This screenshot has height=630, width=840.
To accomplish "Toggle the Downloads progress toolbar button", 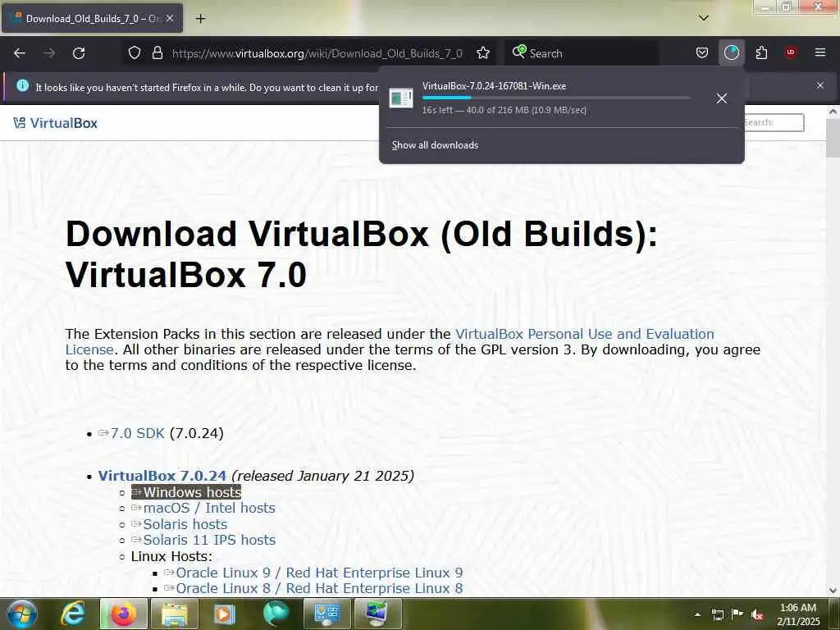I will [x=731, y=53].
